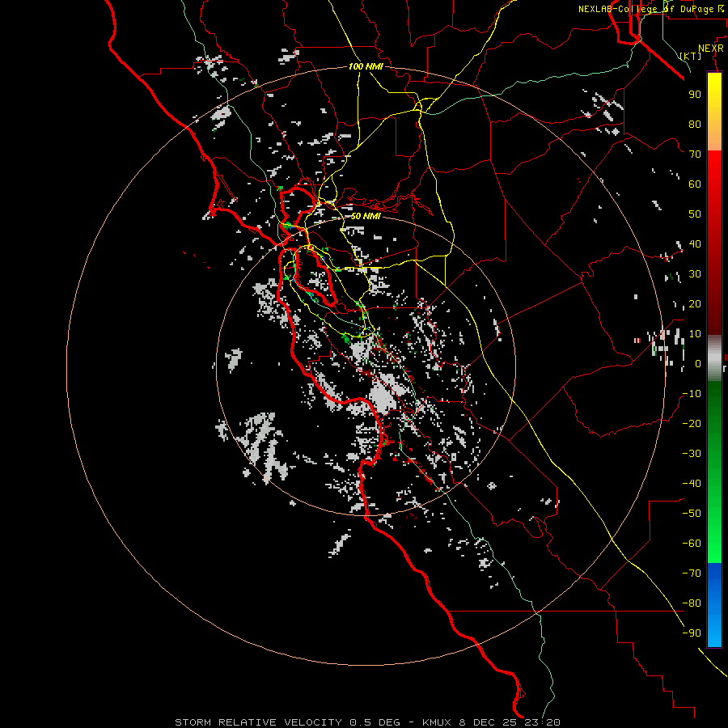
Task: Click the 40 tick label on the scale
Action: click(695, 244)
